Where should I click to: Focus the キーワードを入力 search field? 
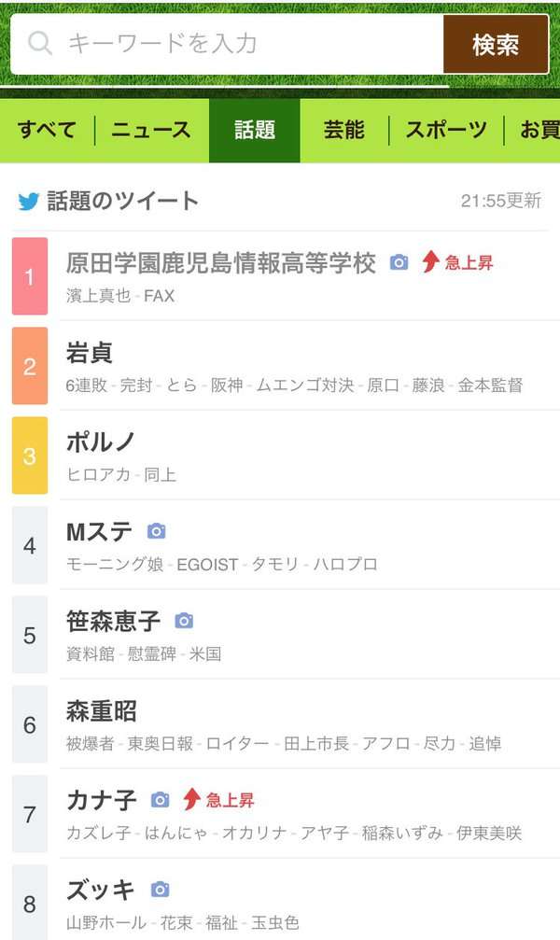pos(227,45)
